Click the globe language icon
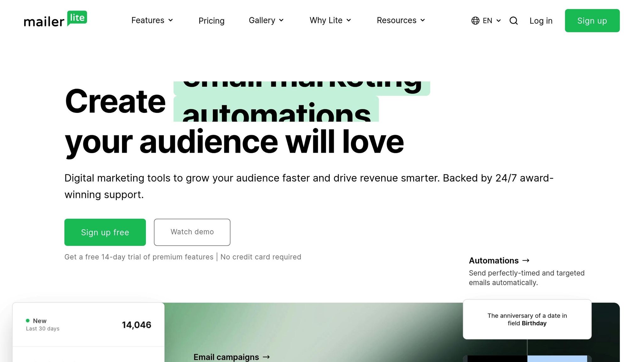644x362 pixels. 475,21
